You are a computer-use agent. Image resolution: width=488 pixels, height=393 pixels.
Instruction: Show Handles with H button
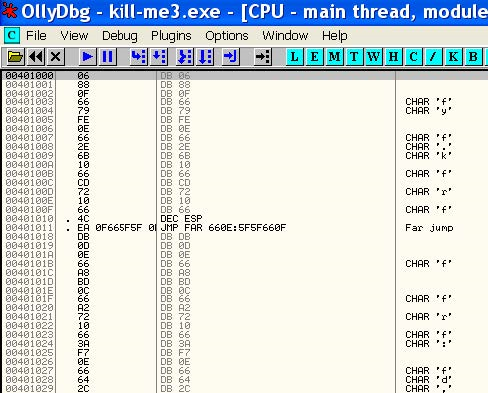(x=393, y=57)
